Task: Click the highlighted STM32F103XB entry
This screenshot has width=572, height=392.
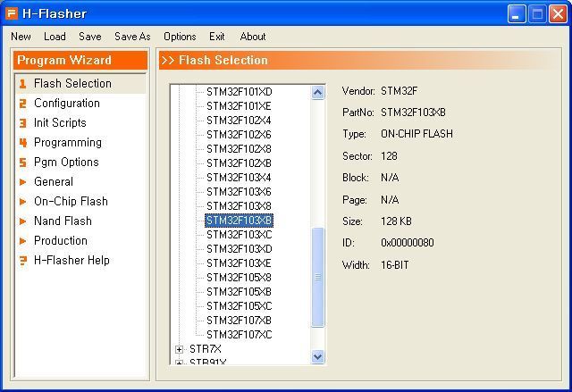Action: [x=239, y=221]
